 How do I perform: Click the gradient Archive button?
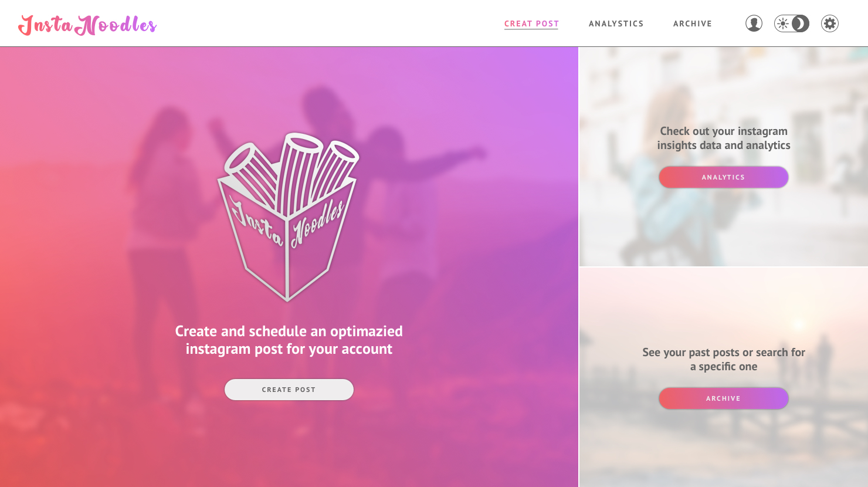click(724, 398)
